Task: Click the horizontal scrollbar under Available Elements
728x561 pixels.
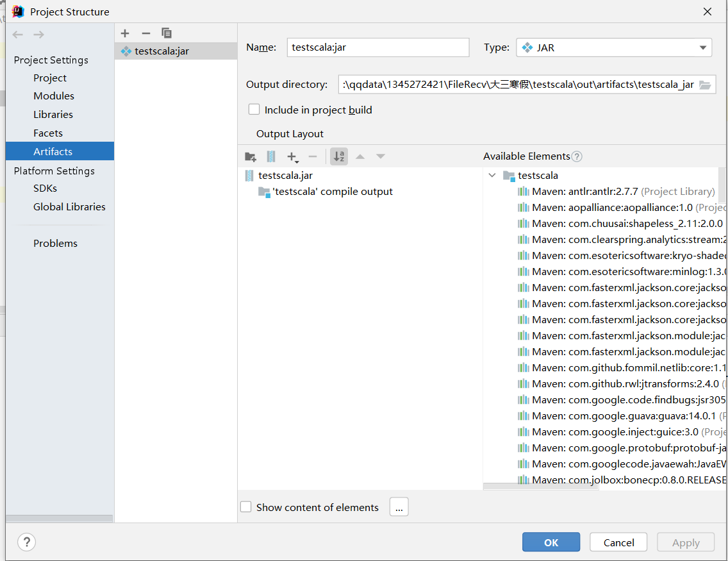Action: click(x=541, y=486)
